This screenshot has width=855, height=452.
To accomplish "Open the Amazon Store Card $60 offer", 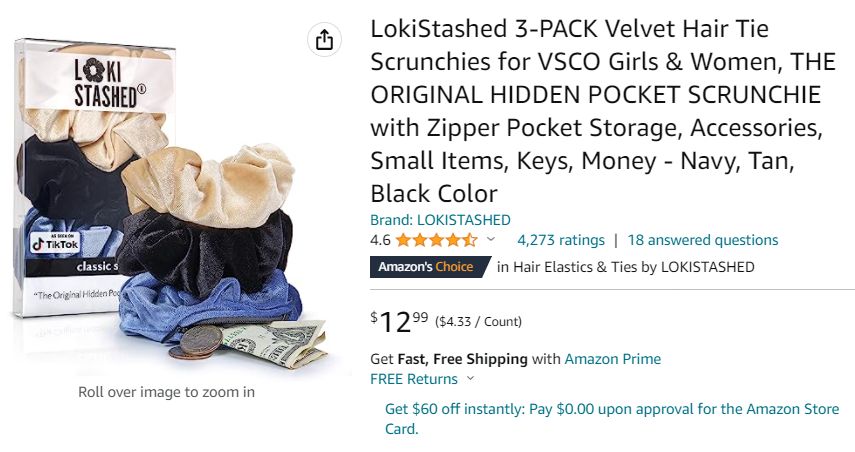I will coord(612,419).
